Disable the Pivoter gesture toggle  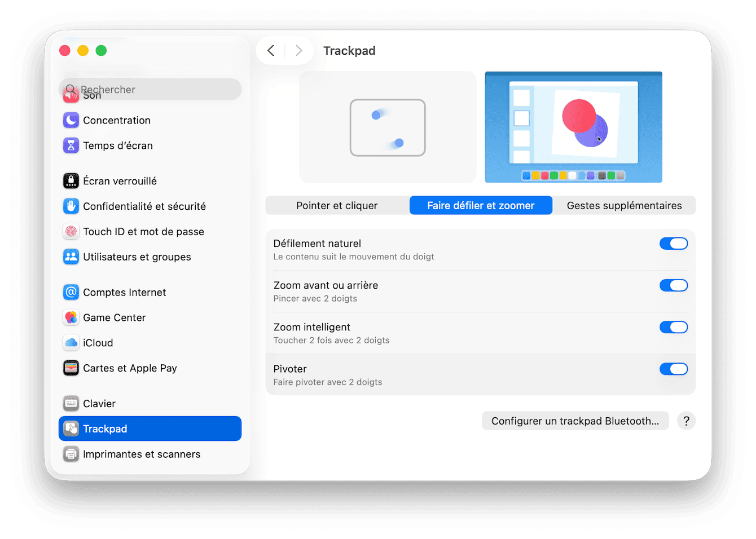(674, 369)
